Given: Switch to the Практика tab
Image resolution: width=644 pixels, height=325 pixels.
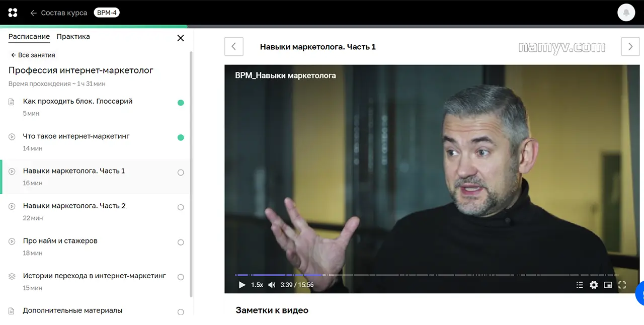Looking at the screenshot, I should tap(73, 36).
